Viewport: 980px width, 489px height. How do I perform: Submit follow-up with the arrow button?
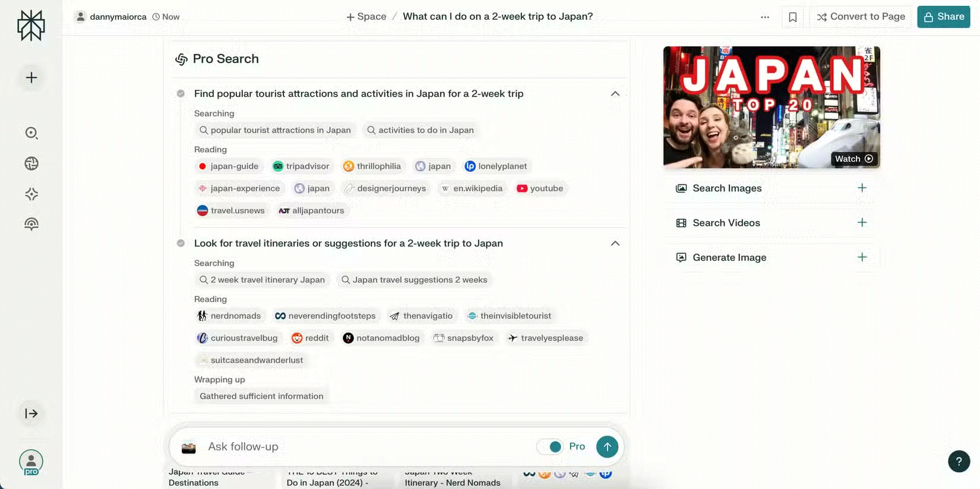coord(607,447)
